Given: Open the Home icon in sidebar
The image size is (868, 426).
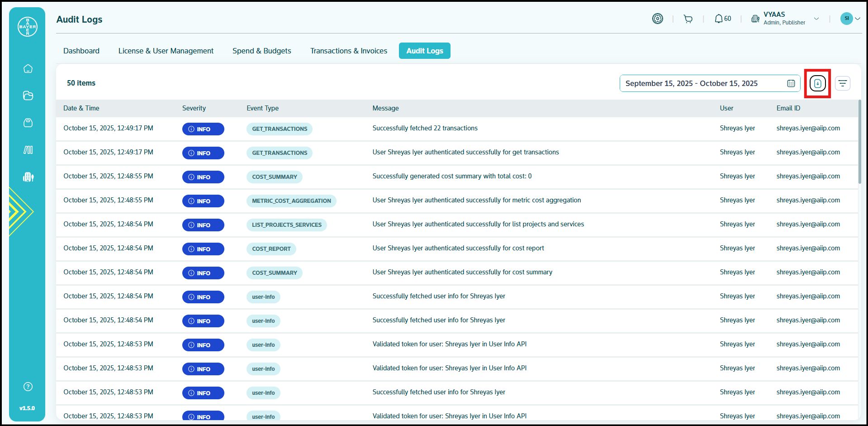Looking at the screenshot, I should point(28,69).
